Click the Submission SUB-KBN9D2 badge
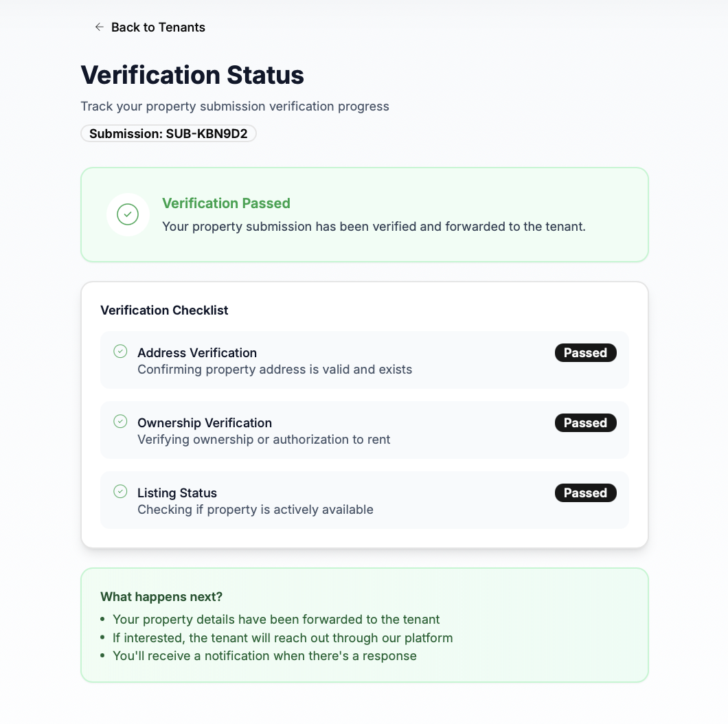Image resolution: width=728 pixels, height=724 pixels. point(168,133)
